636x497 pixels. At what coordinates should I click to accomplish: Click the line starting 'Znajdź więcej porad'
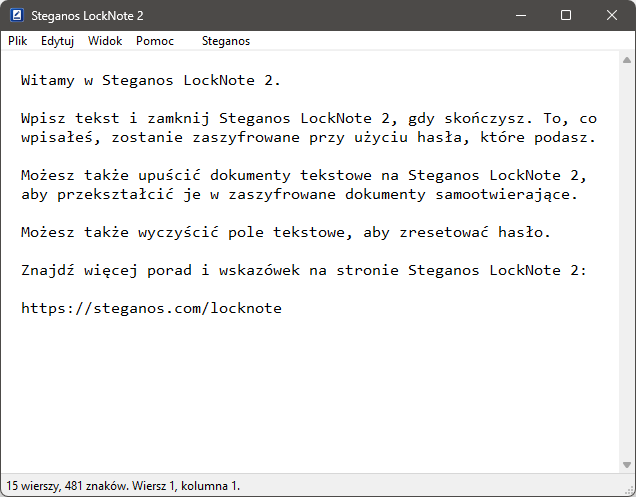304,270
